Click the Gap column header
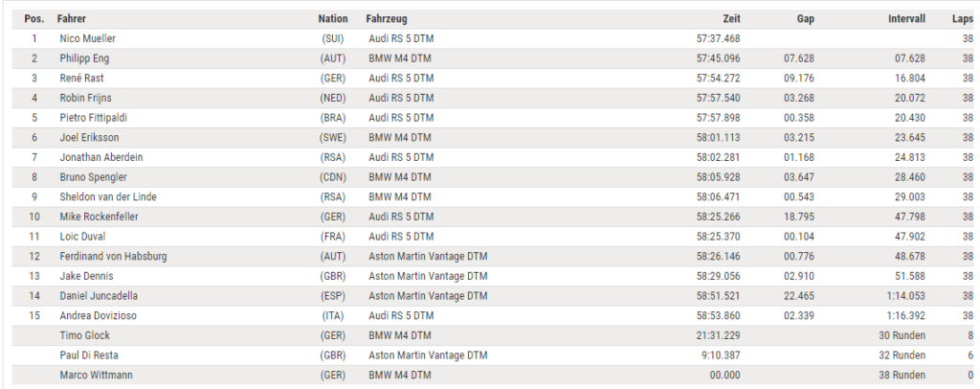The height and width of the screenshot is (389, 980). pos(805,18)
